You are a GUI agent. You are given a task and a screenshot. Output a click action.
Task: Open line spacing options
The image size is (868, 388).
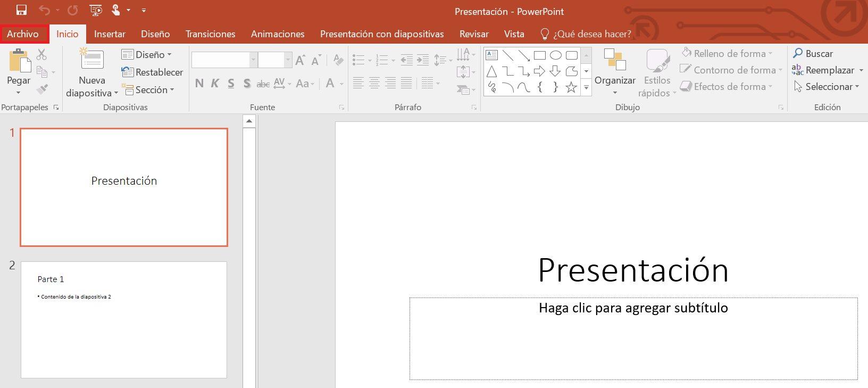443,60
